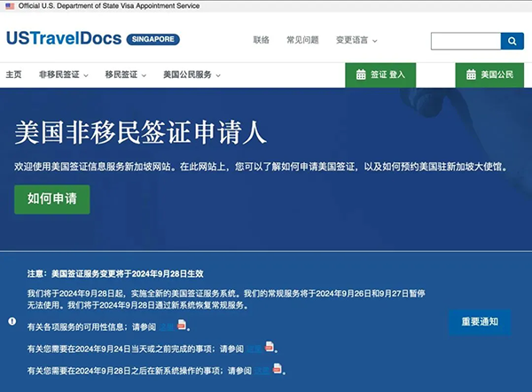The image size is (532, 392).
Task: Click the US flag icon in top banner
Action: point(10,6)
